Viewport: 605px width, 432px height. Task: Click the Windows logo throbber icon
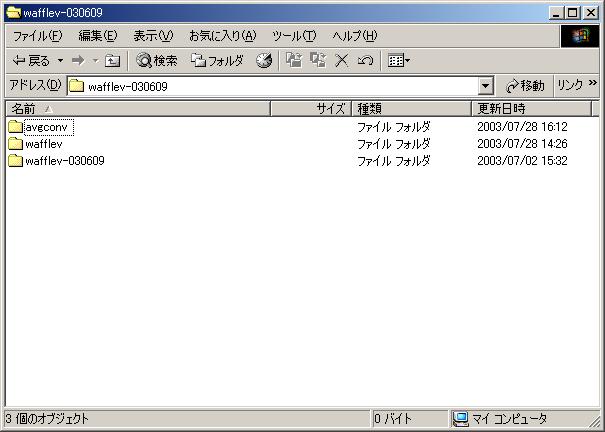coord(580,36)
